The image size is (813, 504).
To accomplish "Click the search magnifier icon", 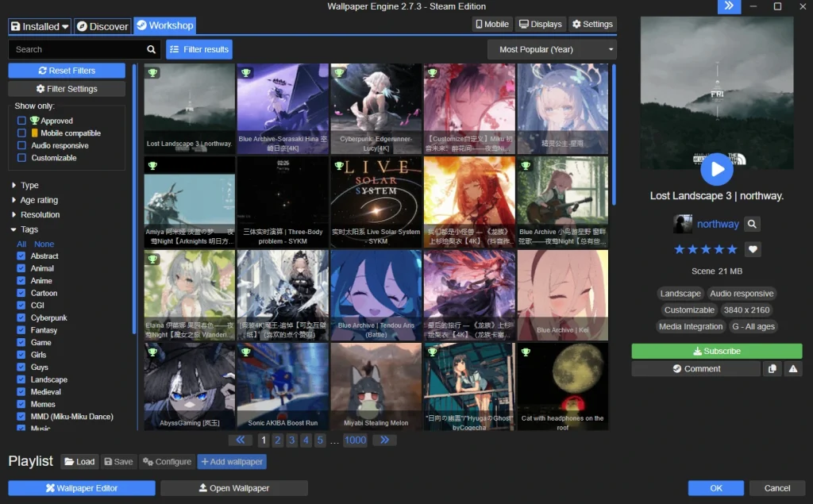I will (151, 49).
